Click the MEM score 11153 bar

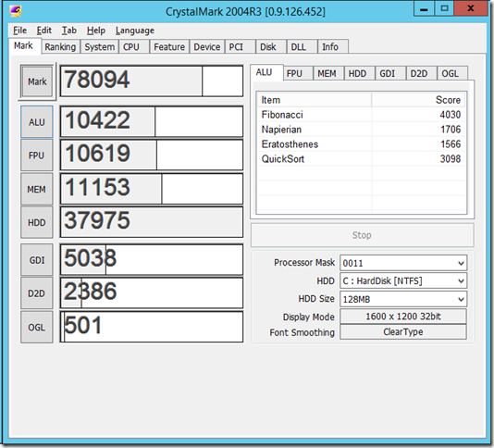[152, 189]
